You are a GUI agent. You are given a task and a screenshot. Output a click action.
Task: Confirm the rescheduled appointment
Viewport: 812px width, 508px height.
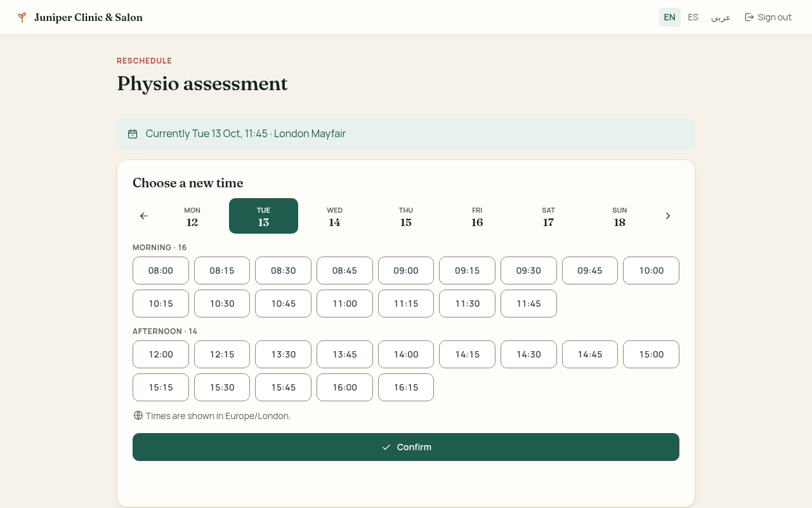(x=406, y=447)
